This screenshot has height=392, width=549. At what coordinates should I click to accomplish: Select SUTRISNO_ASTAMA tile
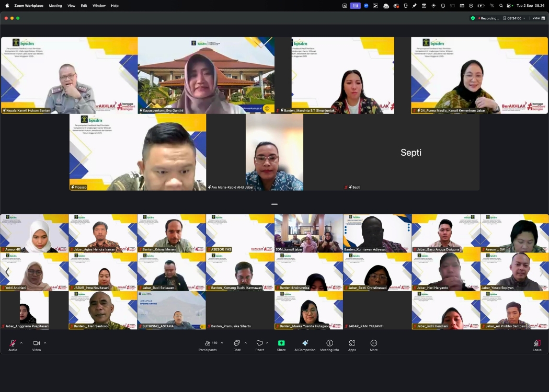point(171,310)
